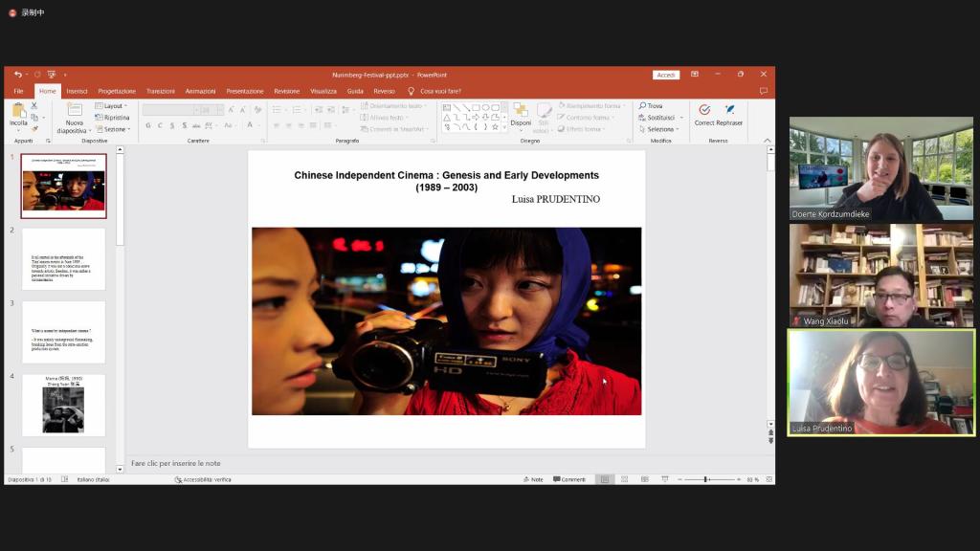Select the rectangle shape in the shapes gallery
Screen dimensions: 980x551
coord(477,107)
